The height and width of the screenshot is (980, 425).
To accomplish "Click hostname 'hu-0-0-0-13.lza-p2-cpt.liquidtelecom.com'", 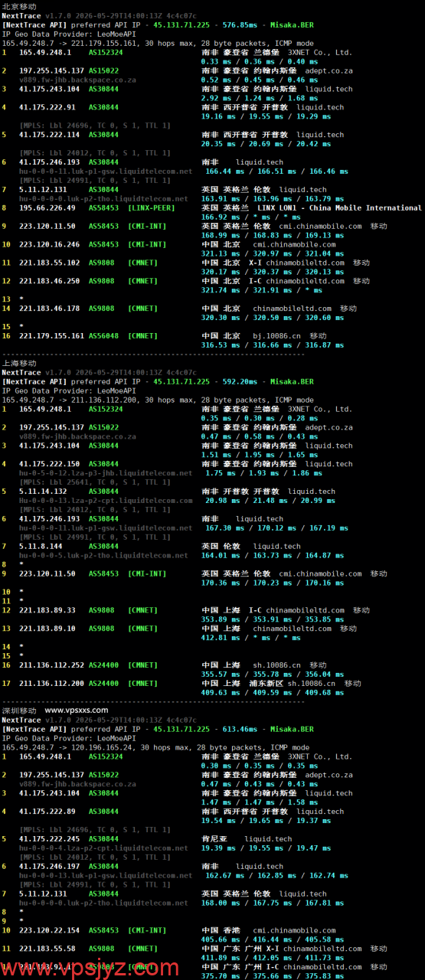I will click(x=106, y=501).
